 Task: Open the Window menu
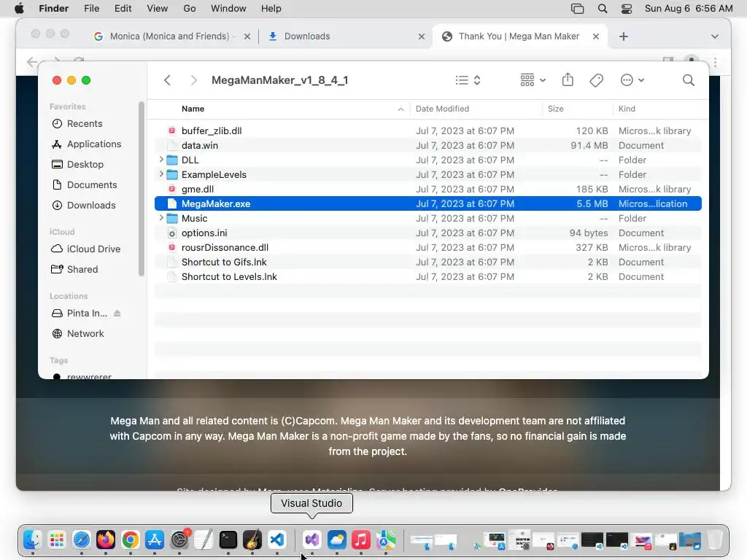pos(228,9)
